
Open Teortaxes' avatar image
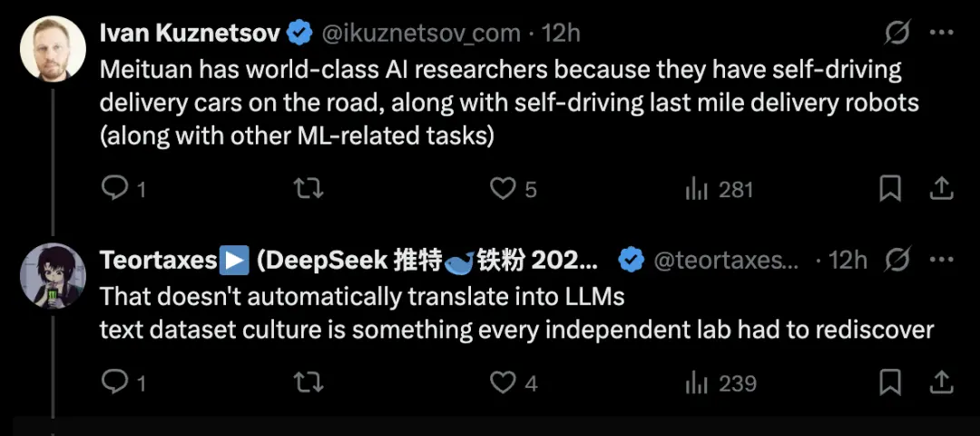coord(53,273)
